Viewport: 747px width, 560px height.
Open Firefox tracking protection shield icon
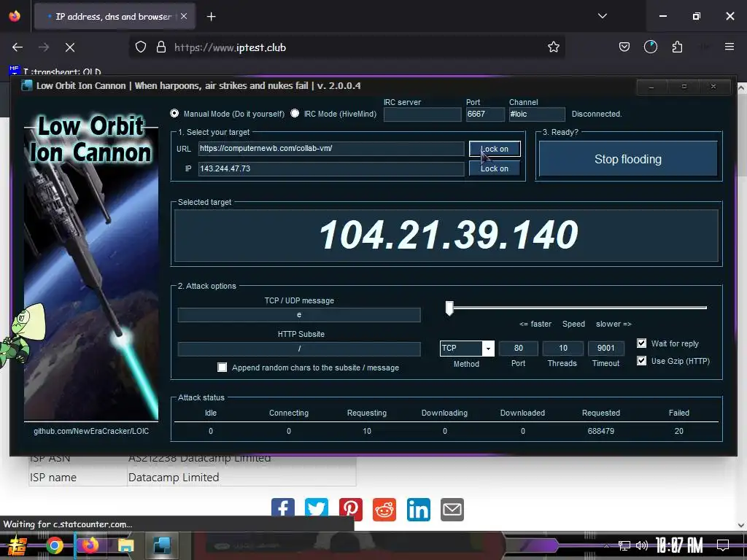141,47
